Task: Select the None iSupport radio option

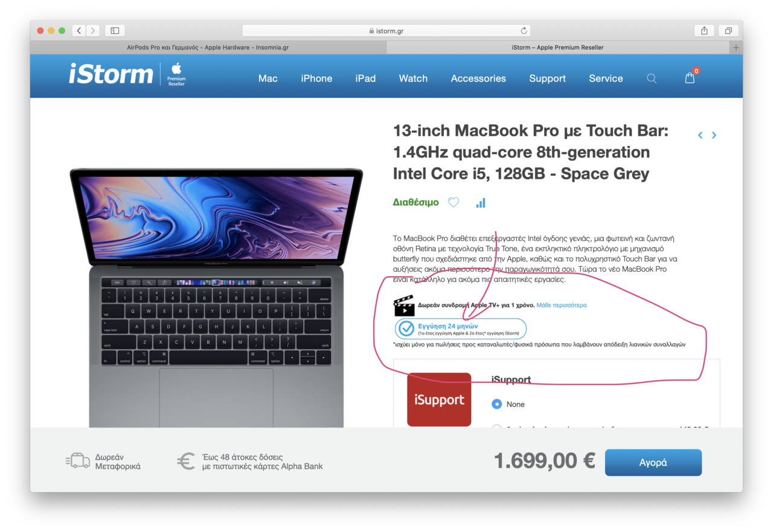Action: (497, 404)
